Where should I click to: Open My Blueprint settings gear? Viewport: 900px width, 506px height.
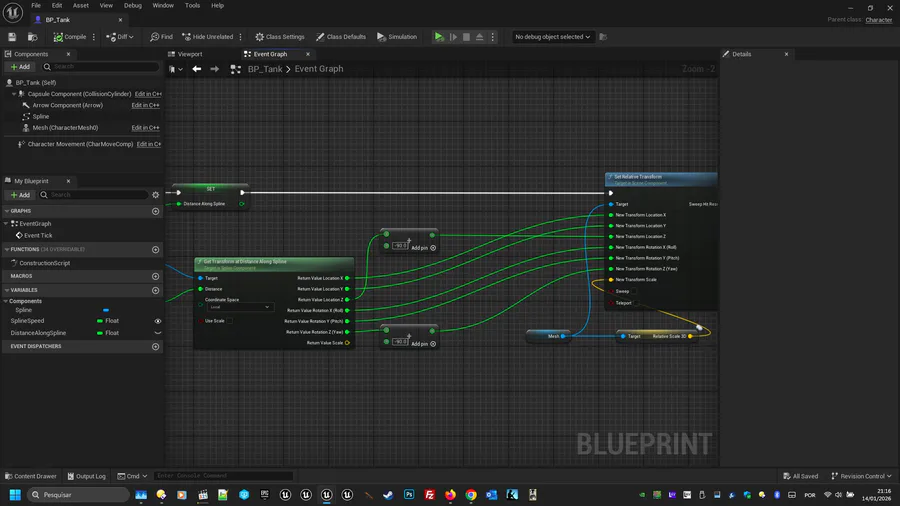156,195
